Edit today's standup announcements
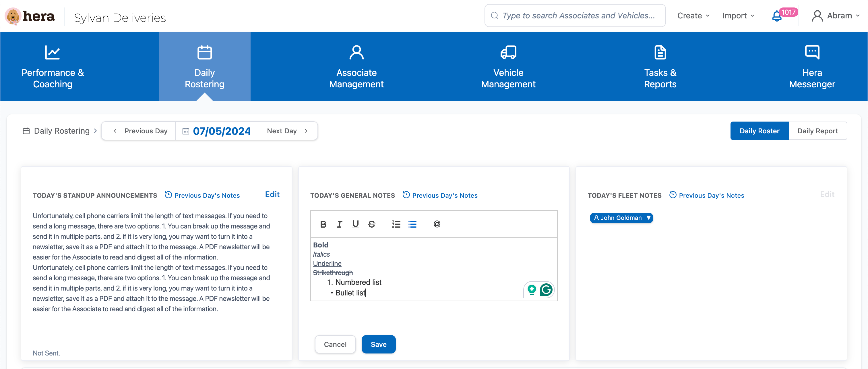Screen dimensions: 868x369 (272, 194)
